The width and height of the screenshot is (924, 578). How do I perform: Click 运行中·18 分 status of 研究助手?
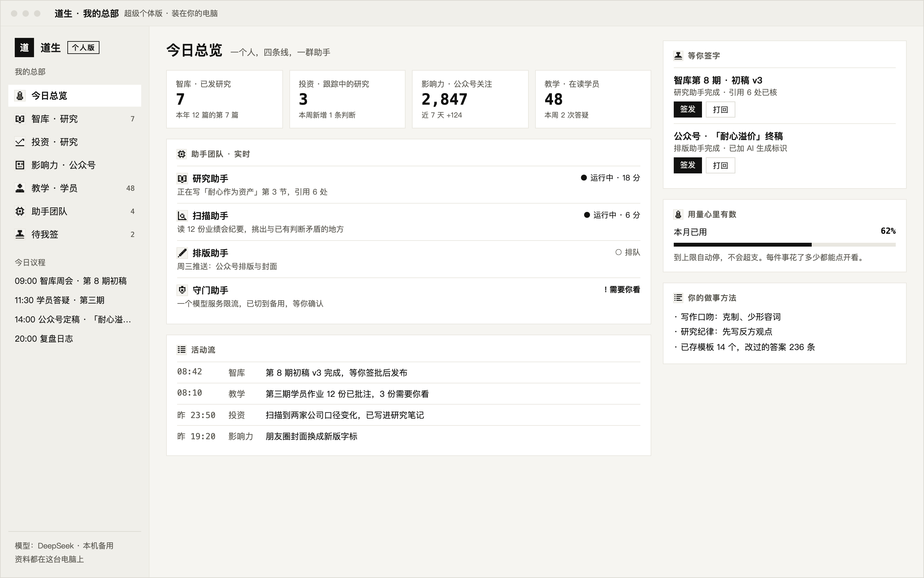click(610, 178)
